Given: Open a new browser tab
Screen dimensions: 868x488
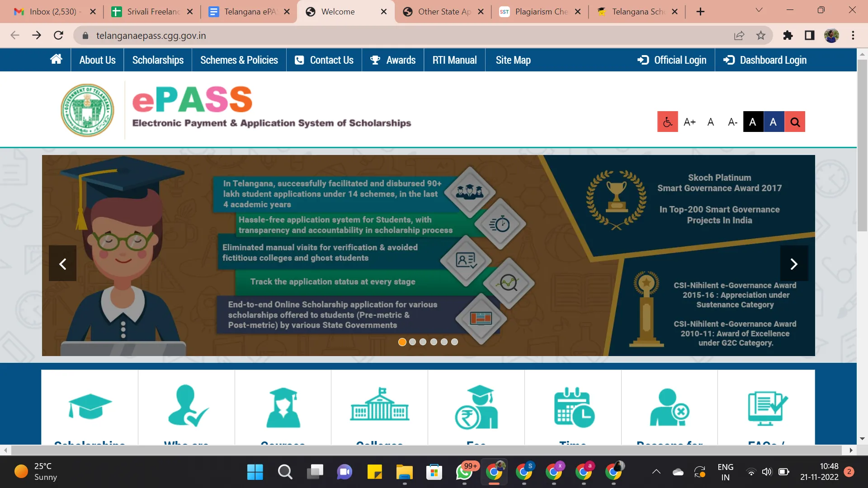Looking at the screenshot, I should (x=700, y=12).
